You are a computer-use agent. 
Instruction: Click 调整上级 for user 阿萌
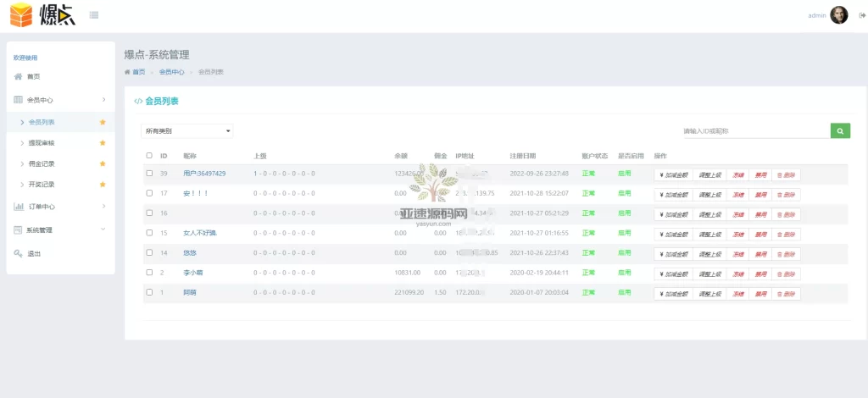point(709,294)
